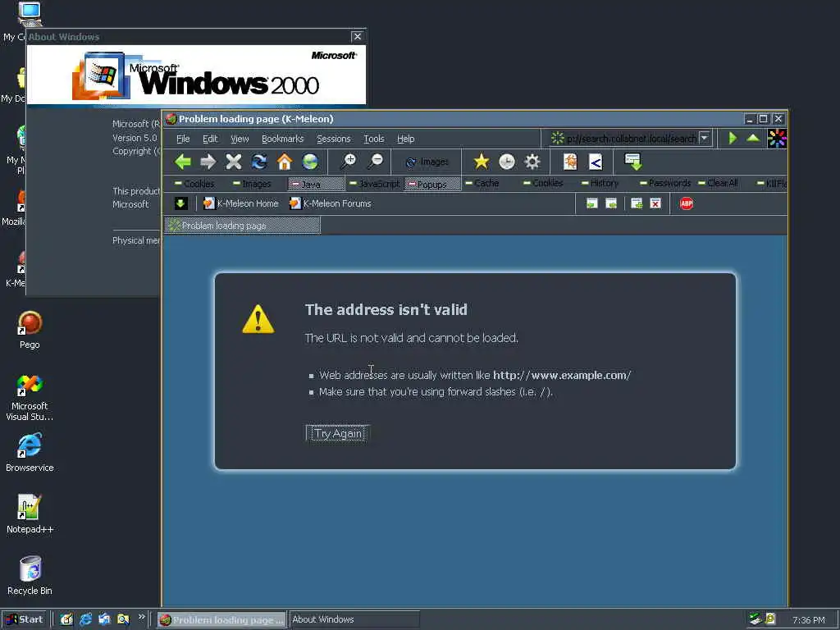The height and width of the screenshot is (630, 840).
Task: Switch to About Windows taskbar button
Action: (354, 619)
